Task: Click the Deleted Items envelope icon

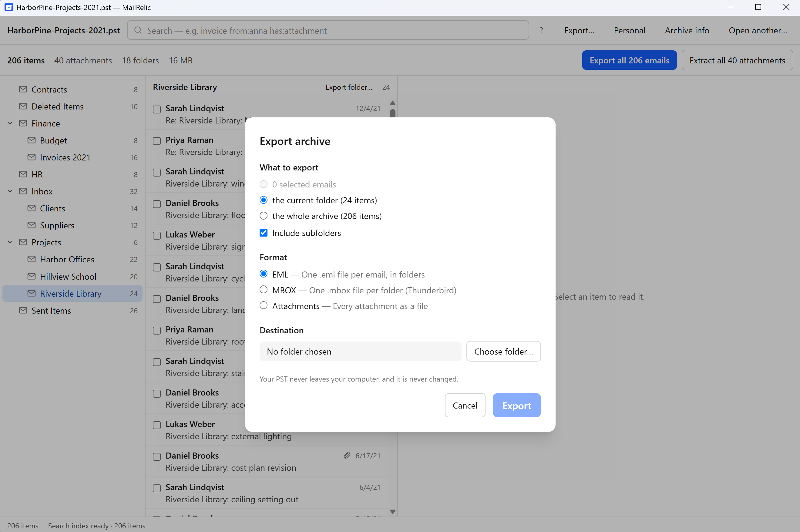Action: point(23,106)
